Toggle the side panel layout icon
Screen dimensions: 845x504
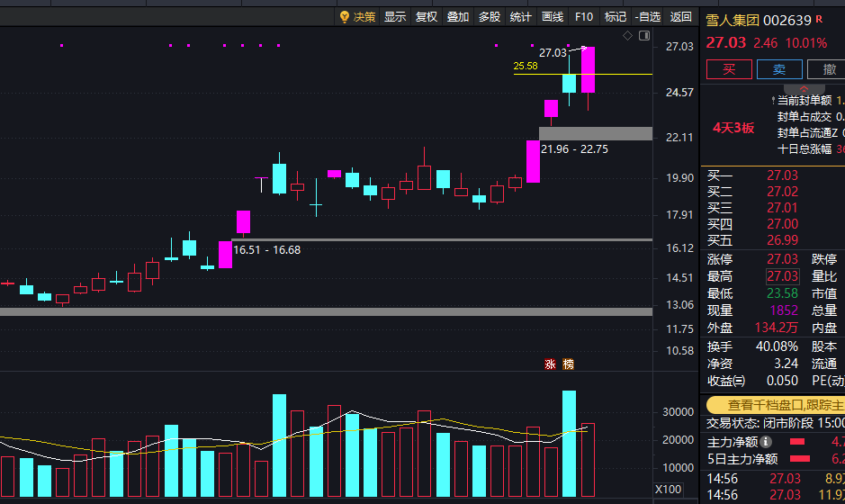(644, 36)
